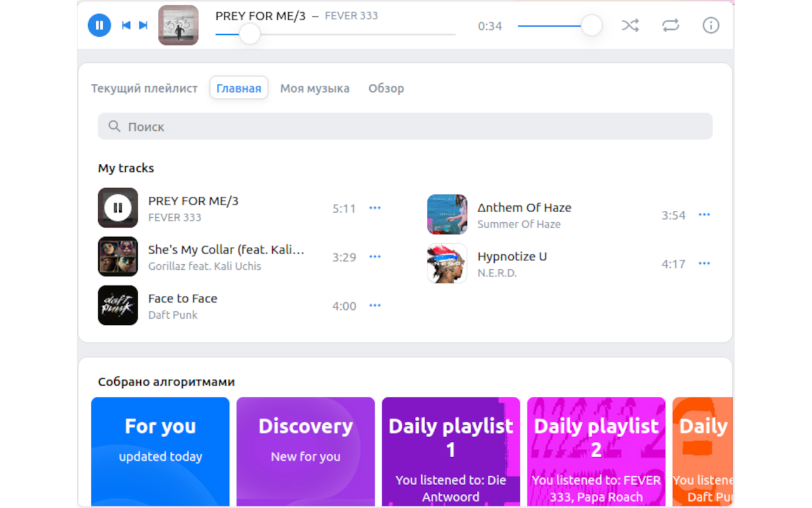Click the artist Daft Punk under Face to Face

coord(173,315)
